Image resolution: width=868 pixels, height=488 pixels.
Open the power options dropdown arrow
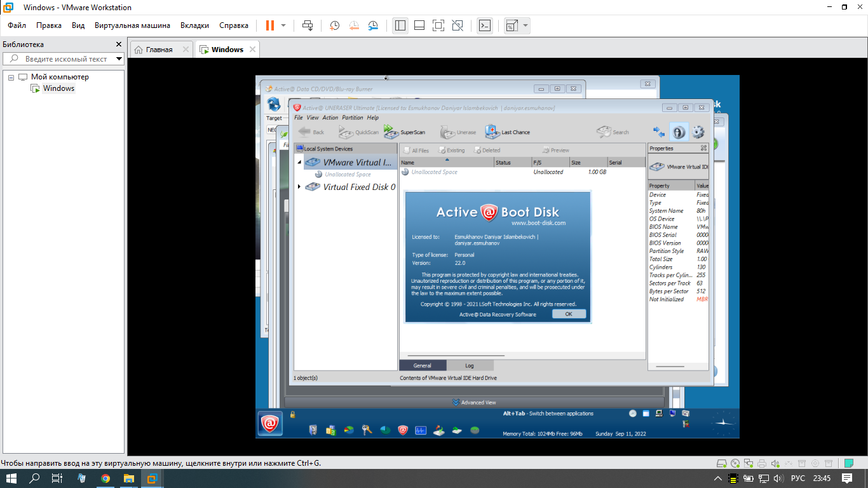(283, 25)
